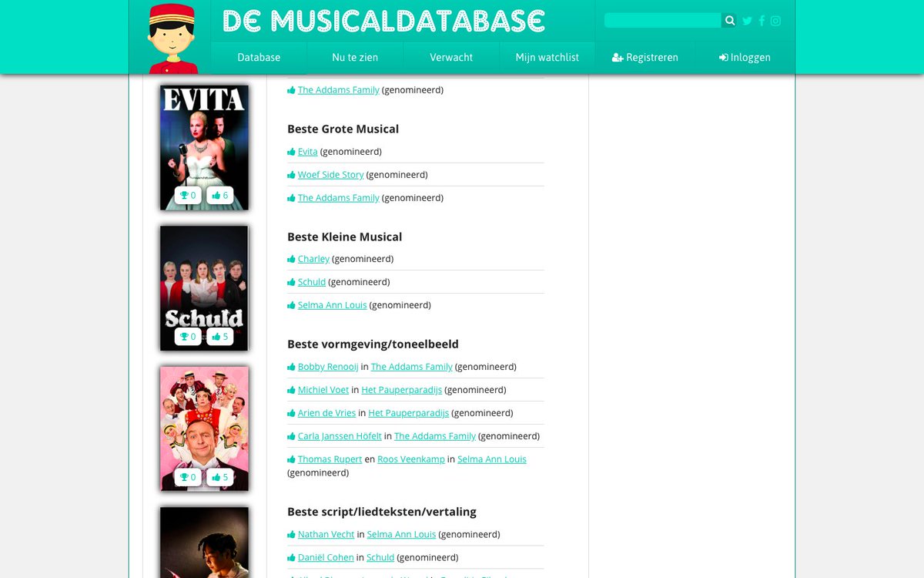Screen dimensions: 924x578
Task: Open the Instagram page icon
Action: point(775,21)
